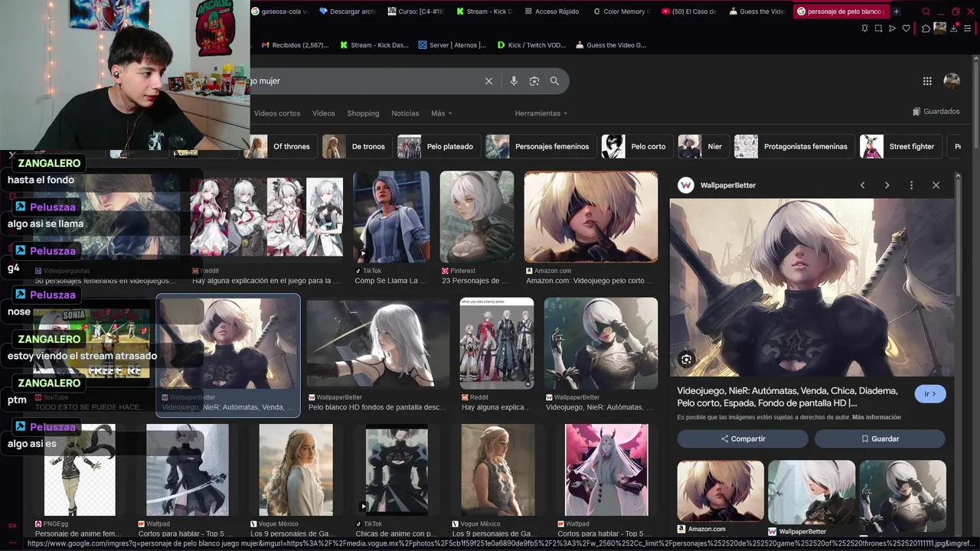Select the Pelo plateado filter chip
This screenshot has height=551, width=980.
439,146
